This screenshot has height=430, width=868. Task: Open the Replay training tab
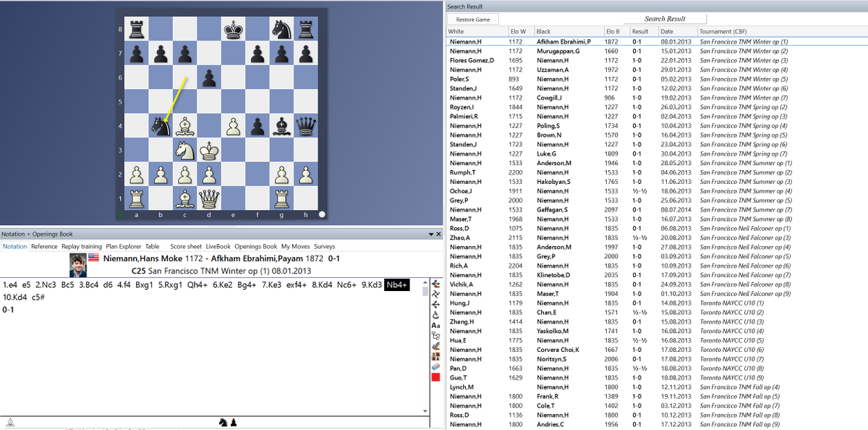(x=82, y=247)
